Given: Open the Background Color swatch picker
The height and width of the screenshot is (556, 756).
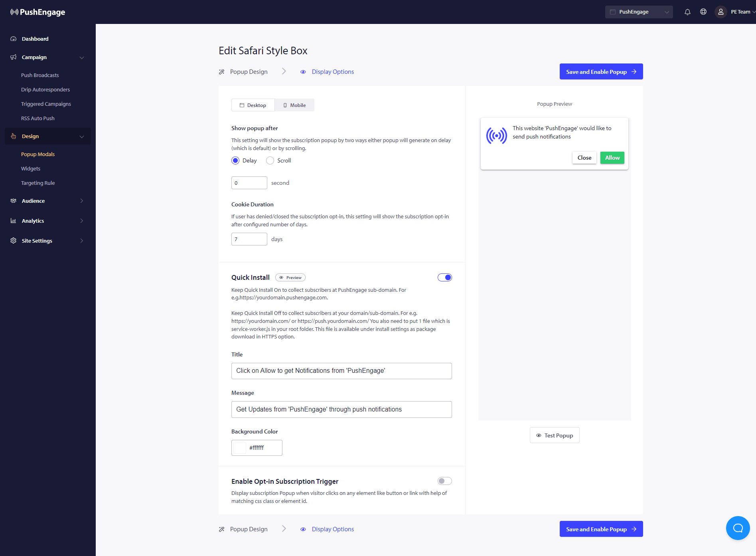Looking at the screenshot, I should (240, 448).
